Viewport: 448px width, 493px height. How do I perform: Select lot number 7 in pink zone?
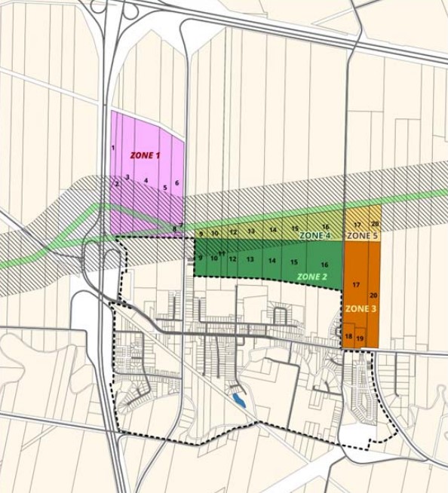pos(181,225)
